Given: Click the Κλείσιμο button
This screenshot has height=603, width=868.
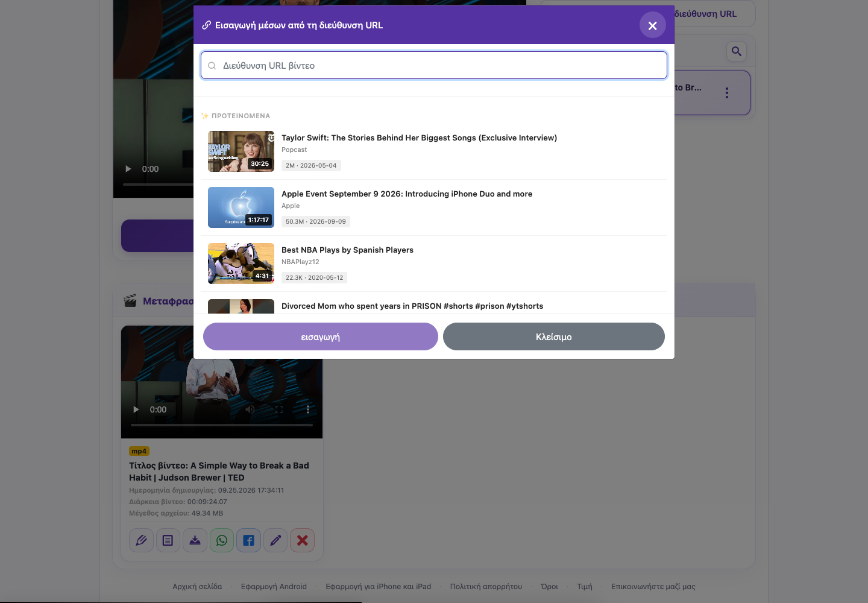Looking at the screenshot, I should click(x=554, y=336).
